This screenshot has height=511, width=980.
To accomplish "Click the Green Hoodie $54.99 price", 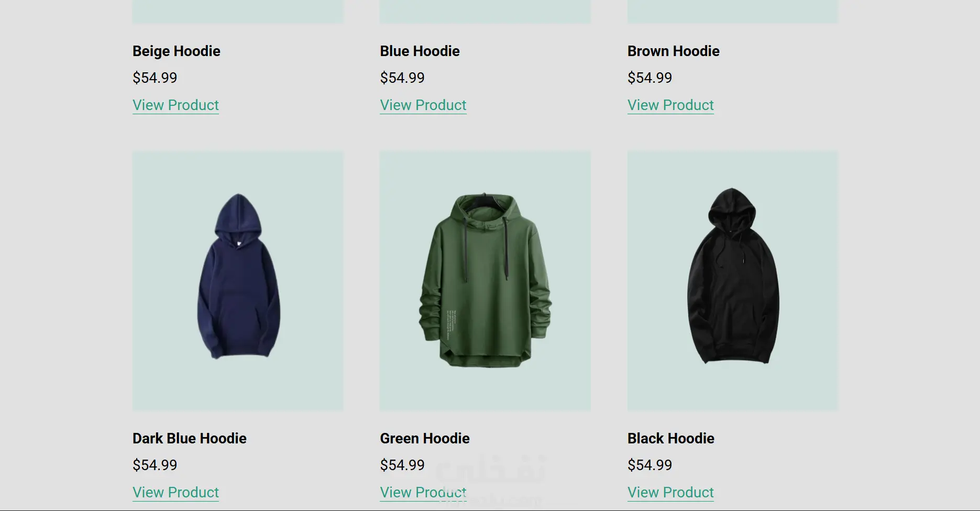I will (x=402, y=465).
